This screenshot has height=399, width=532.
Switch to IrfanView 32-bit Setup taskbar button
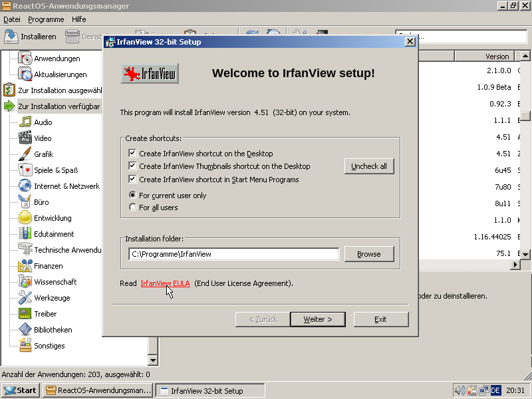point(210,390)
